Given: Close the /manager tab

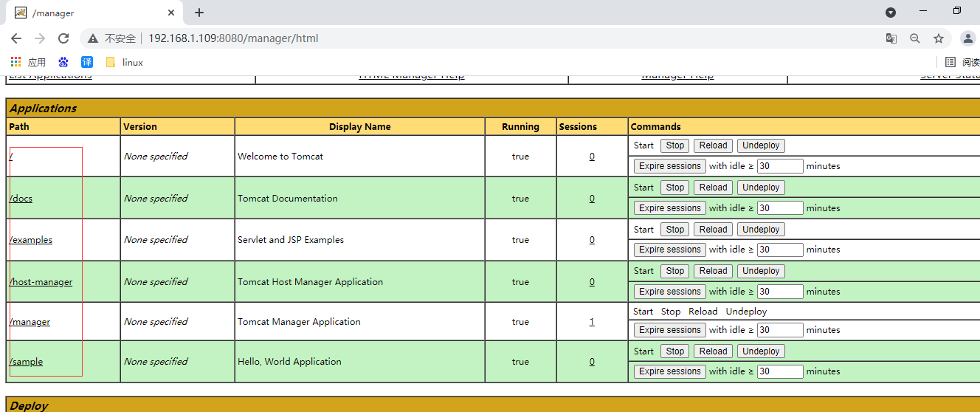Looking at the screenshot, I should 171,13.
